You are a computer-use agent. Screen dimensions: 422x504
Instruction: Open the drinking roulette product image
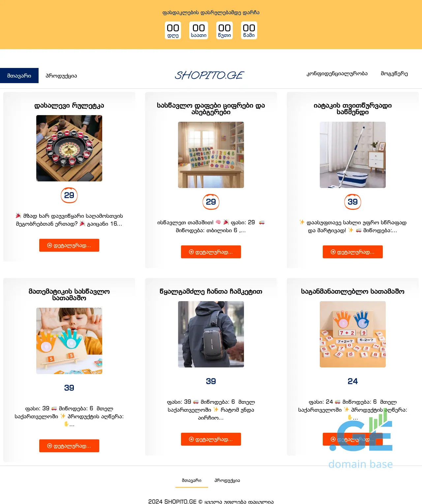(69, 148)
